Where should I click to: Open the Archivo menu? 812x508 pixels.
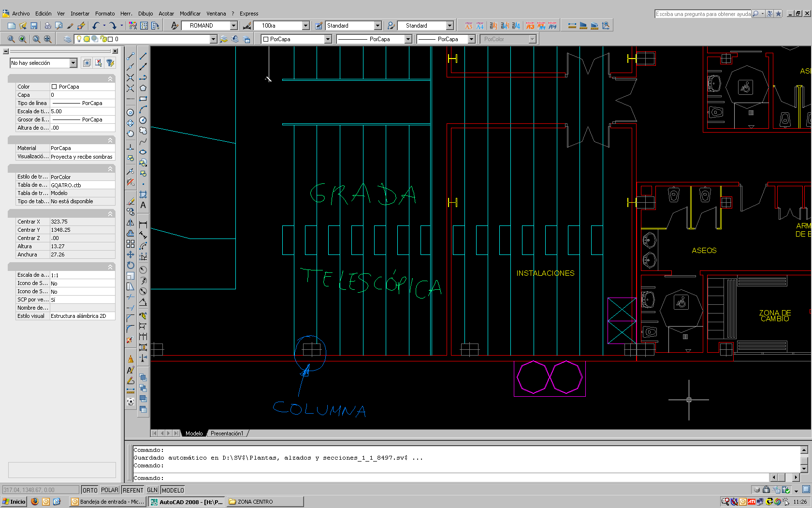click(x=21, y=14)
